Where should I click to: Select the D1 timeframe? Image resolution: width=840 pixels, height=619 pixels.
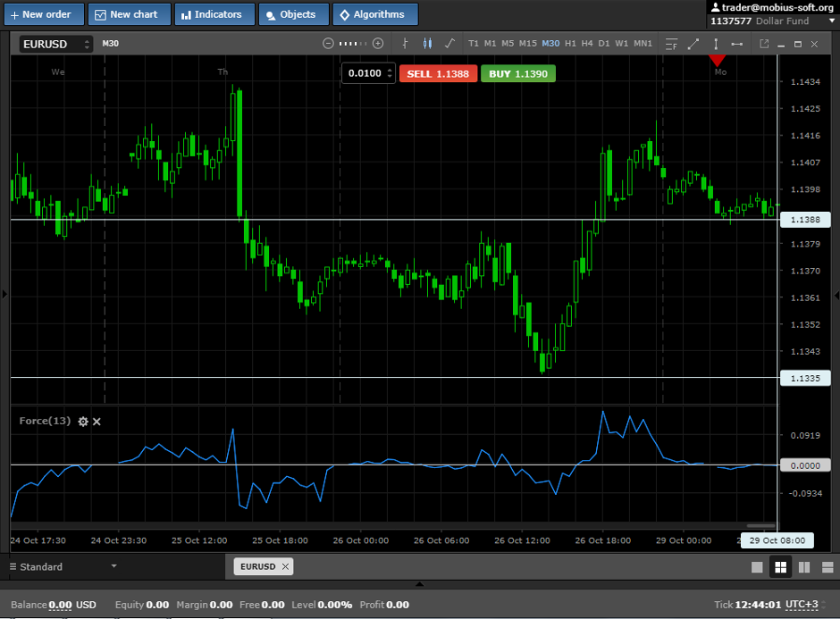[x=604, y=44]
